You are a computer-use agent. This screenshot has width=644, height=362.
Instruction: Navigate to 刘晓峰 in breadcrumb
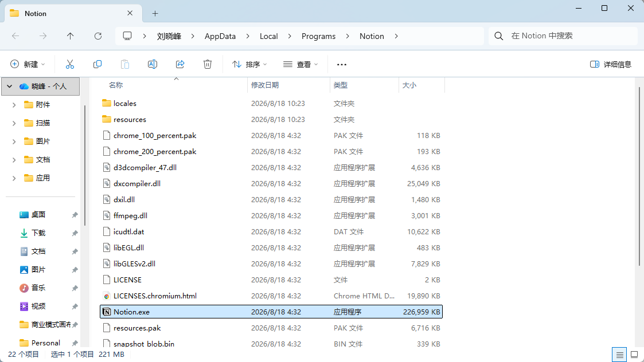[x=169, y=36]
